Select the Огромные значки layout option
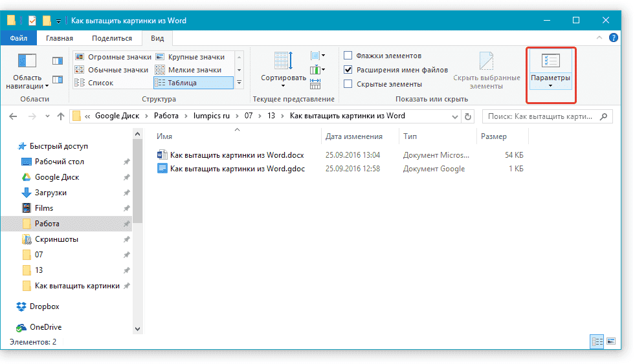 tap(113, 57)
